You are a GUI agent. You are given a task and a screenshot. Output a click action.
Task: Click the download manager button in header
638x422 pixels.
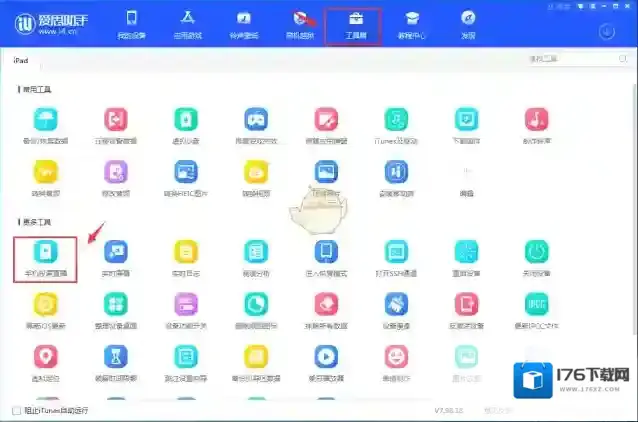pos(606,31)
